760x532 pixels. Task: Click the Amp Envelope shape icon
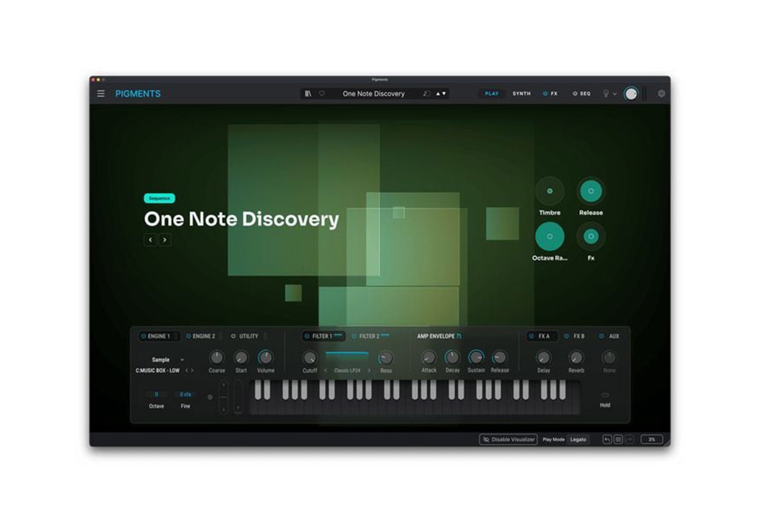click(459, 336)
